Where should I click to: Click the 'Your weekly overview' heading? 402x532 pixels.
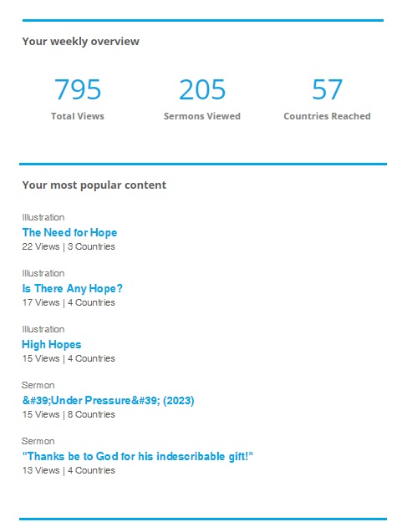81,42
